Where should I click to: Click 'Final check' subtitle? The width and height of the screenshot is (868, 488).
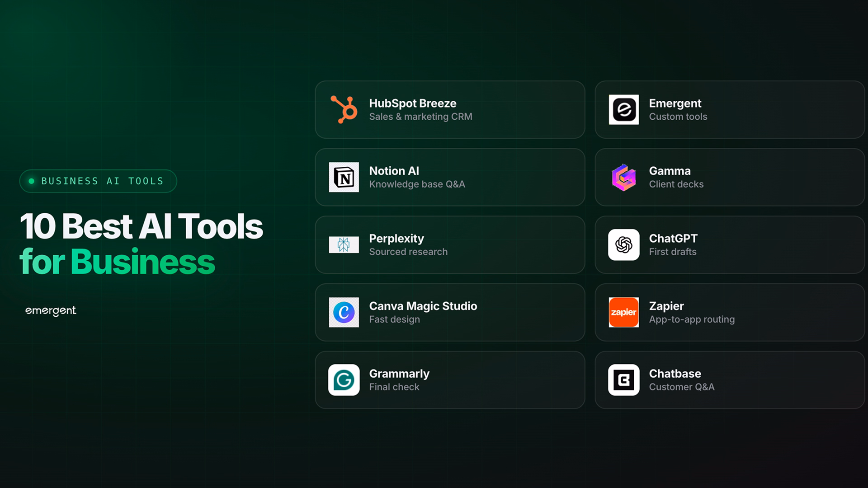[394, 387]
